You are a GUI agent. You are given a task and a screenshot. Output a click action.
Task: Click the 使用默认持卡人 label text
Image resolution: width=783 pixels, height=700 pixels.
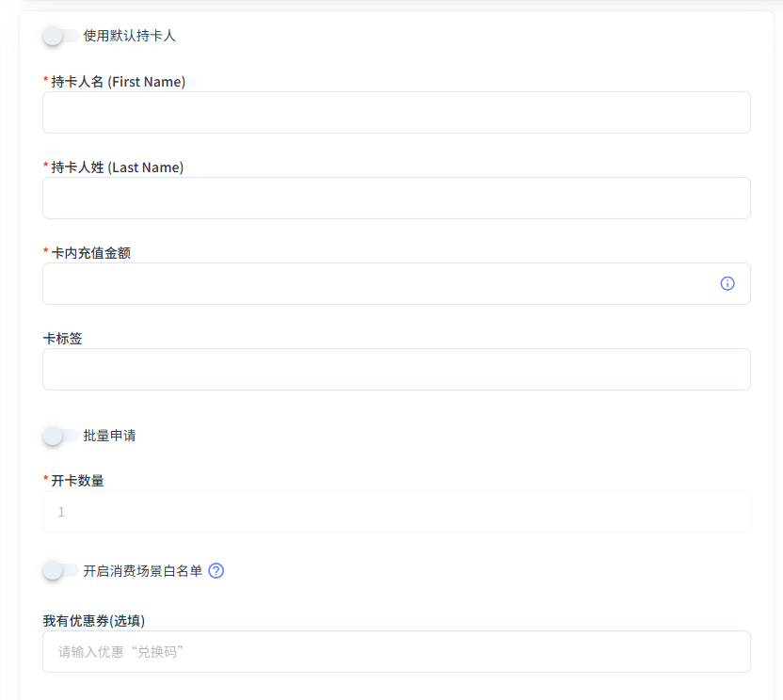tap(131, 35)
